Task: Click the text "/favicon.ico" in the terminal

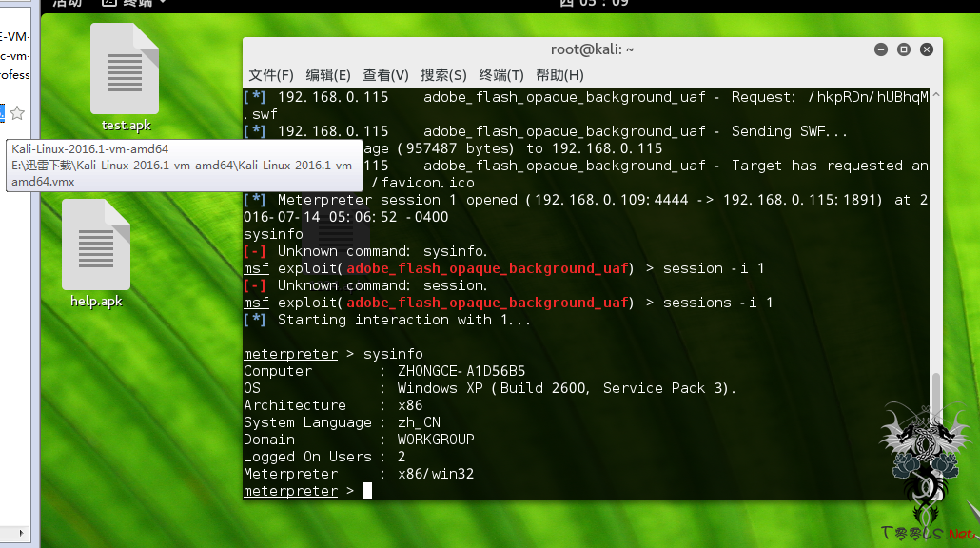Action: click(x=423, y=183)
